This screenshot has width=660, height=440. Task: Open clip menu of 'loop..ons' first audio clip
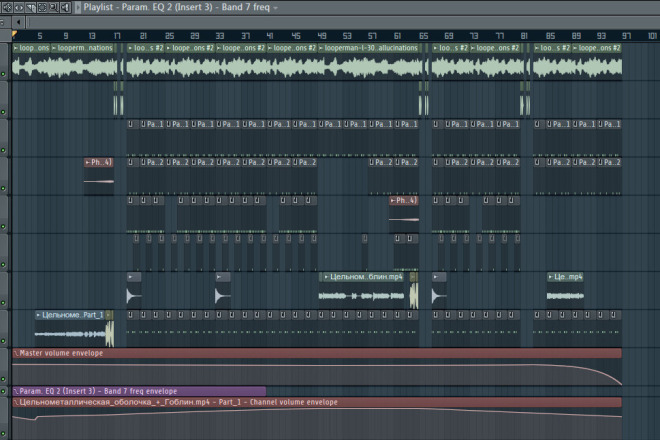click(16, 48)
